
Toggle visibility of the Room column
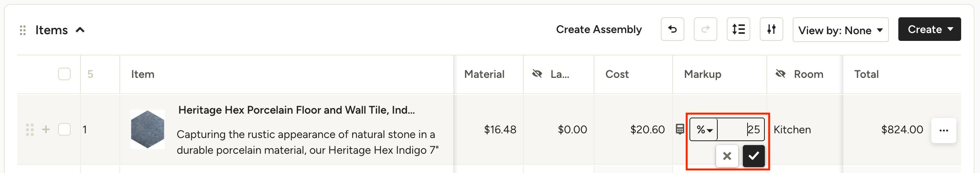[781, 74]
